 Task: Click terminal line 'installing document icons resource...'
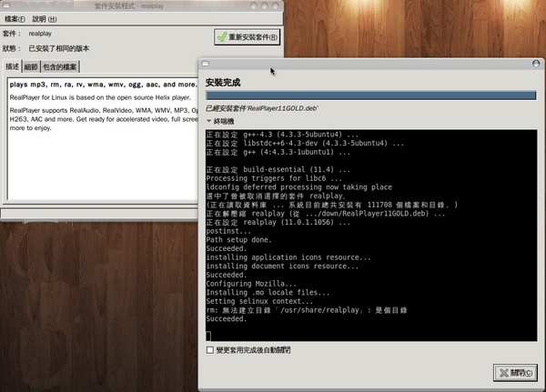click(x=282, y=266)
